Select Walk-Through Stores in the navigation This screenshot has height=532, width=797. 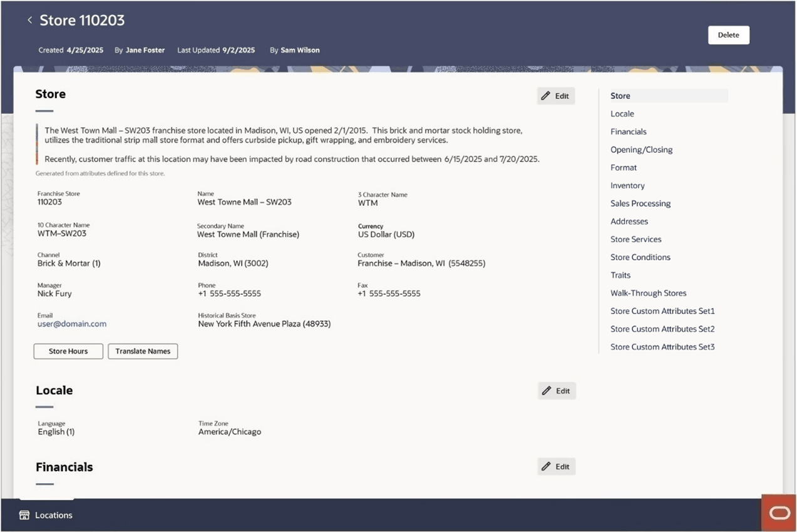648,292
